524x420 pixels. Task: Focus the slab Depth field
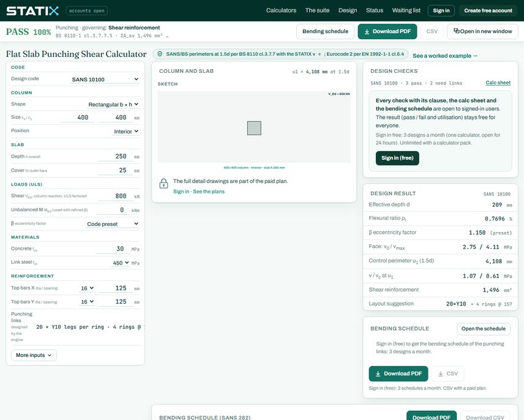[116, 156]
